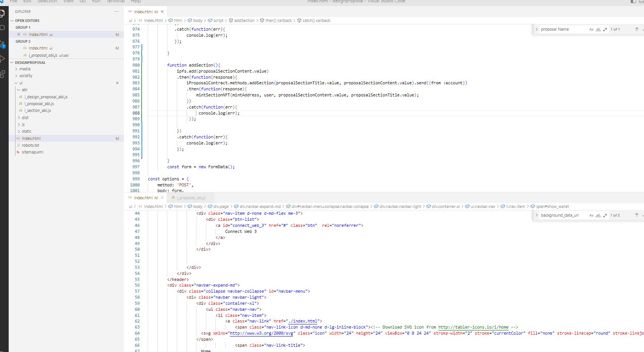This screenshot has width=644, height=352.
Task: Open the Extensions view in activity bar
Action: 2,74
